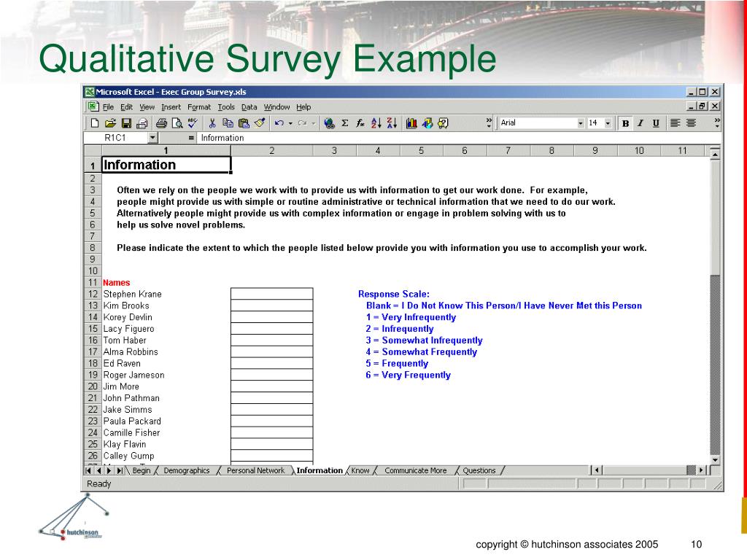Open the Format menu
Screen dimensions: 747x560
[x=199, y=107]
